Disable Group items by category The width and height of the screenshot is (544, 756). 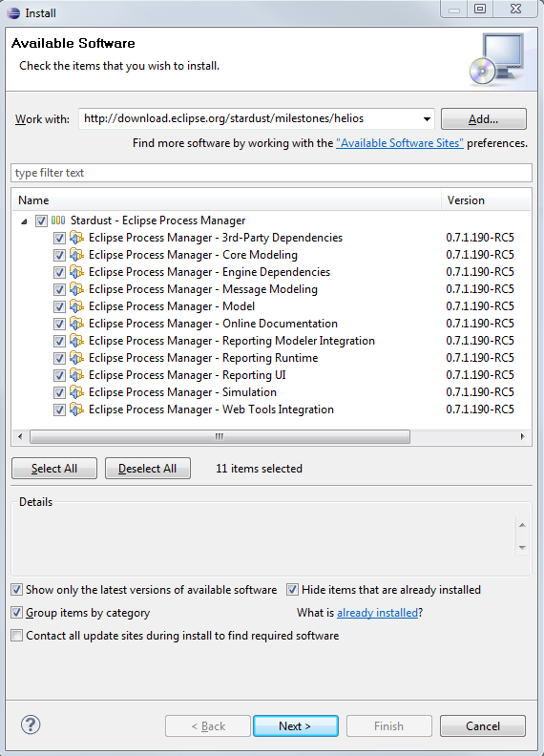click(17, 612)
